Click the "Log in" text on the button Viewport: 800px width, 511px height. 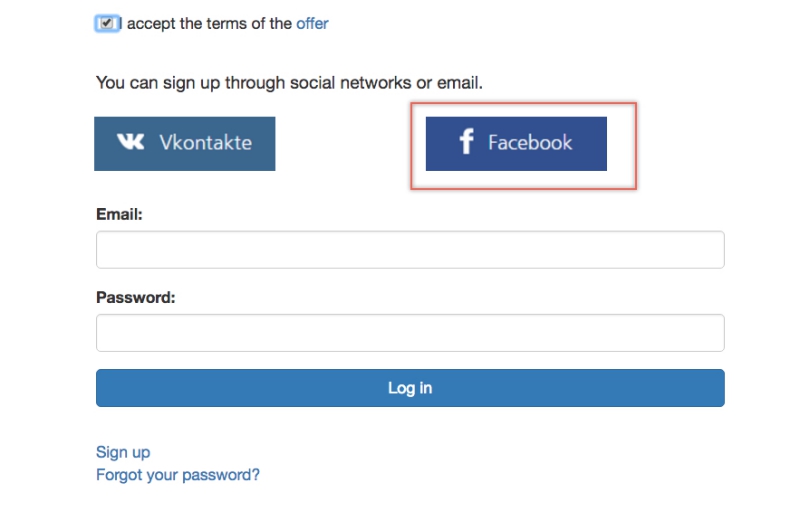click(410, 388)
